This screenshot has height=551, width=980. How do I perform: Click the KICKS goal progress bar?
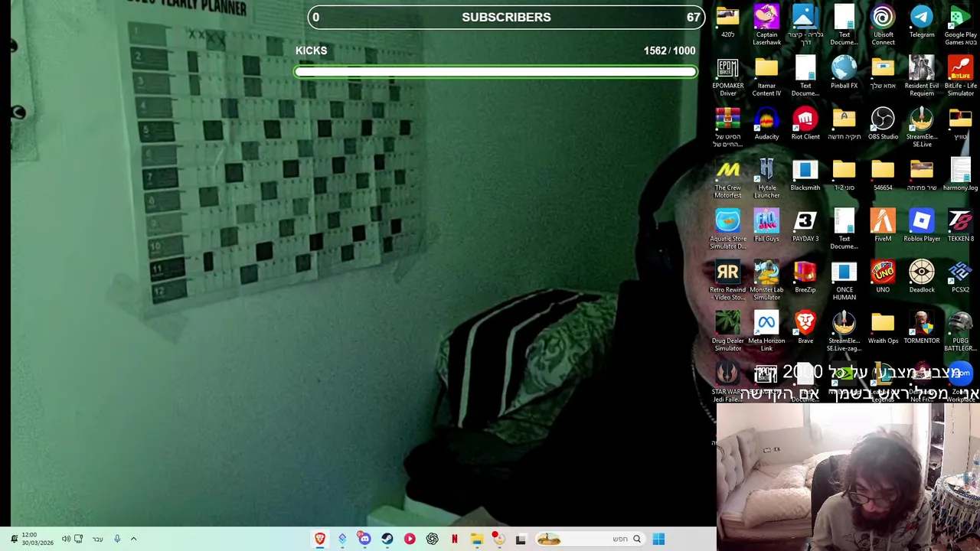[x=495, y=71]
